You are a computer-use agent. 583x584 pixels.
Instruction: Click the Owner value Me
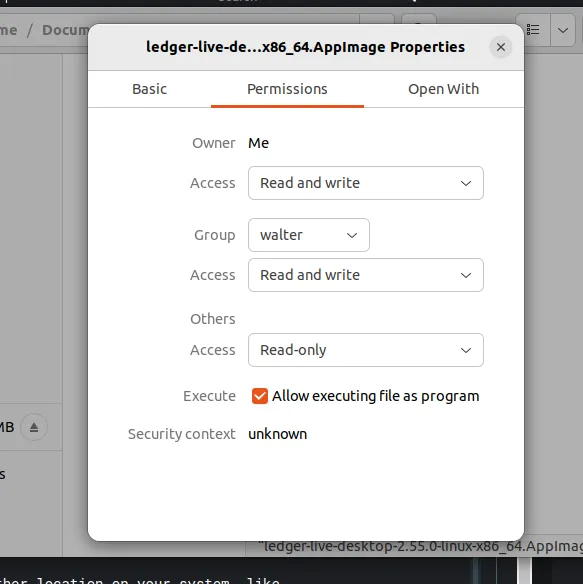259,143
